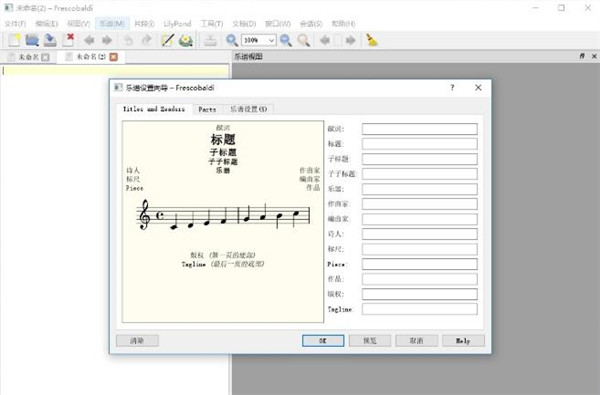Focus the 作品 input field
The height and width of the screenshot is (395, 600).
[x=420, y=279]
